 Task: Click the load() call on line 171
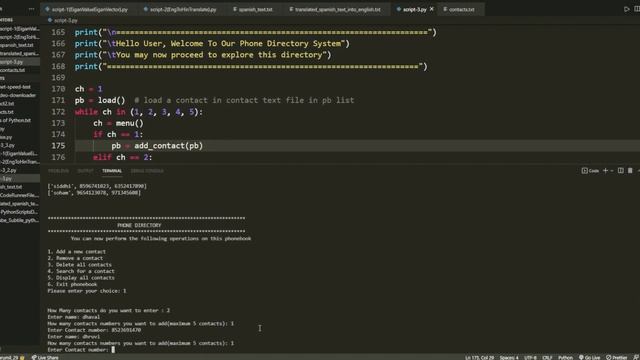coord(111,100)
